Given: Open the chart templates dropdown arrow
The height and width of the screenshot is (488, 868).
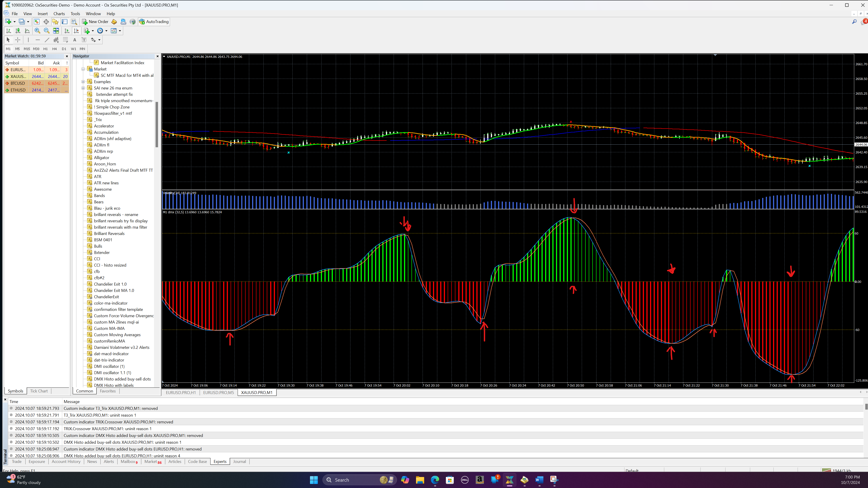Looking at the screenshot, I should pyautogui.click(x=120, y=31).
